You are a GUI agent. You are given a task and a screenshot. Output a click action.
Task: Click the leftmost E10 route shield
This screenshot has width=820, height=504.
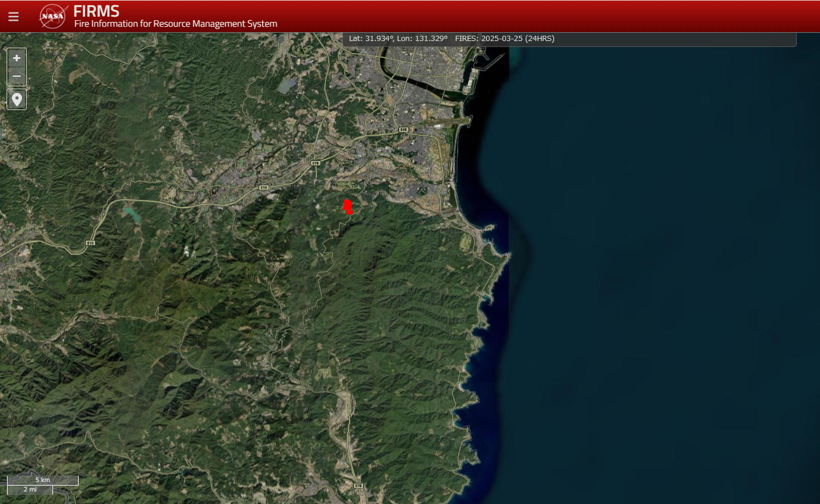point(90,243)
